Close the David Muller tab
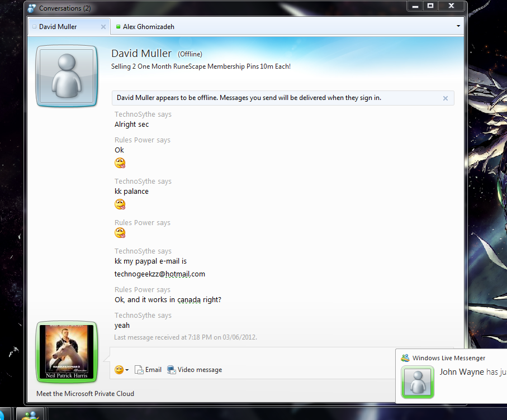This screenshot has height=420, width=507. (x=103, y=27)
